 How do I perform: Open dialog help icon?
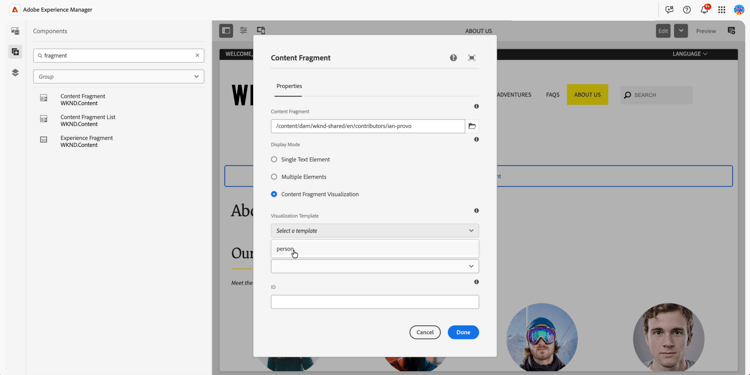[453, 58]
